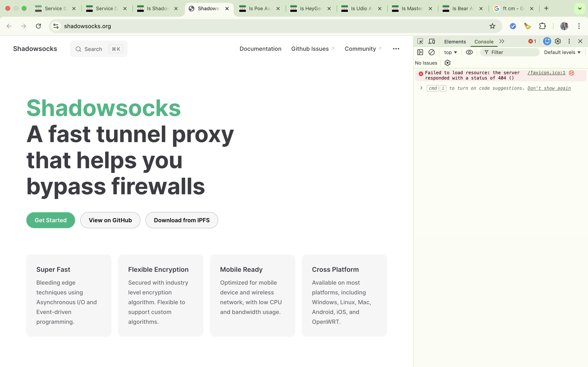Switch to the Elements tab
The height and width of the screenshot is (367, 588).
(455, 42)
